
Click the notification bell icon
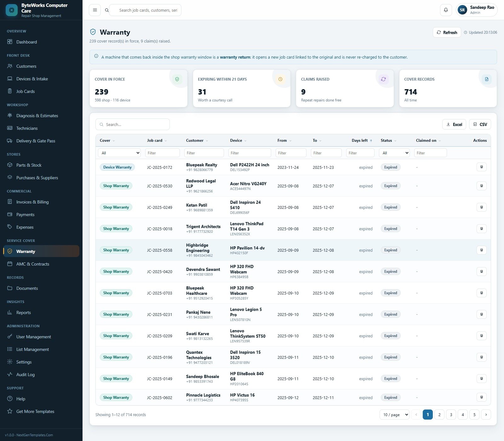point(446,10)
